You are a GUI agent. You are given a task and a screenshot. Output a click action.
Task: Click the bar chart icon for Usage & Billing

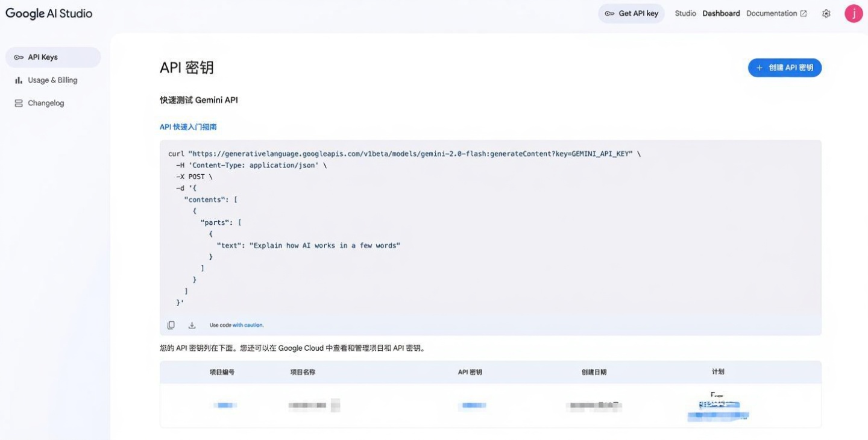click(19, 80)
